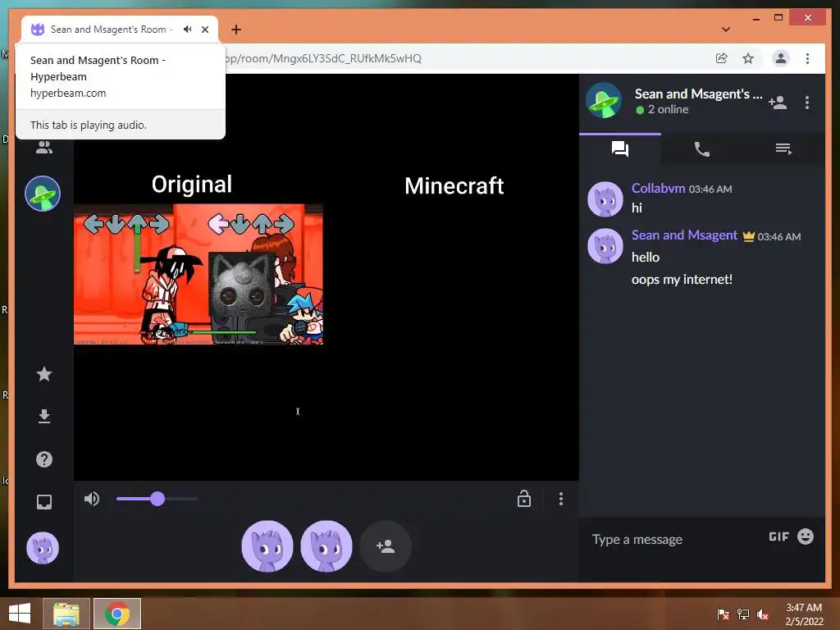Click the address bar URL
The width and height of the screenshot is (840, 630).
click(x=323, y=58)
